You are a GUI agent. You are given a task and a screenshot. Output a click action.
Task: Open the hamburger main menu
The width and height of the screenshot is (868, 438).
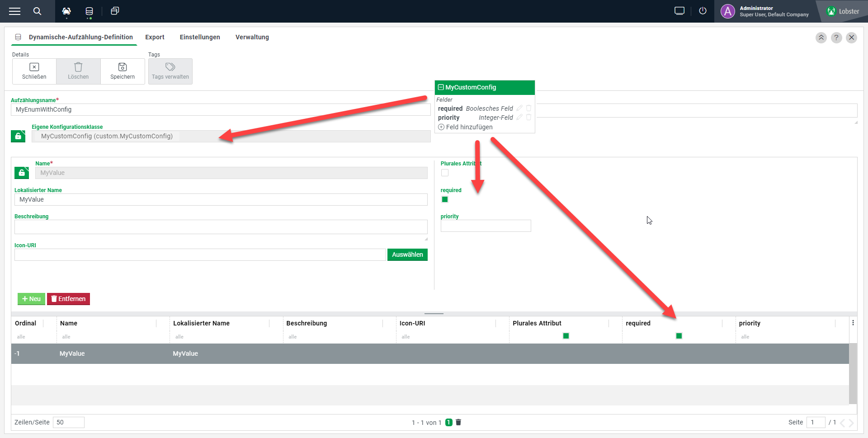point(14,11)
